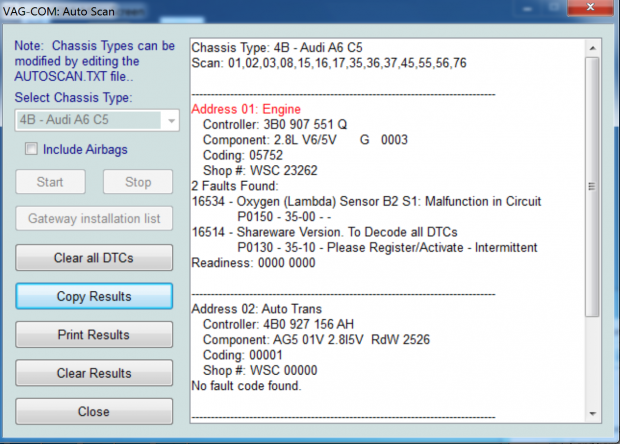Click the Coding: 05752 line
This screenshot has height=444, width=620.
[243, 155]
